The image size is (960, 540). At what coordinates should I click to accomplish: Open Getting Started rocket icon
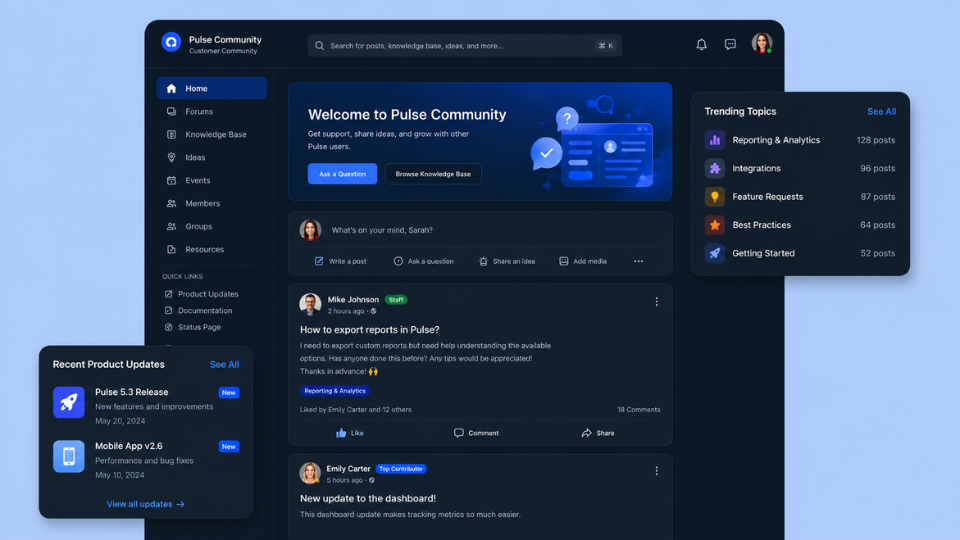(714, 253)
